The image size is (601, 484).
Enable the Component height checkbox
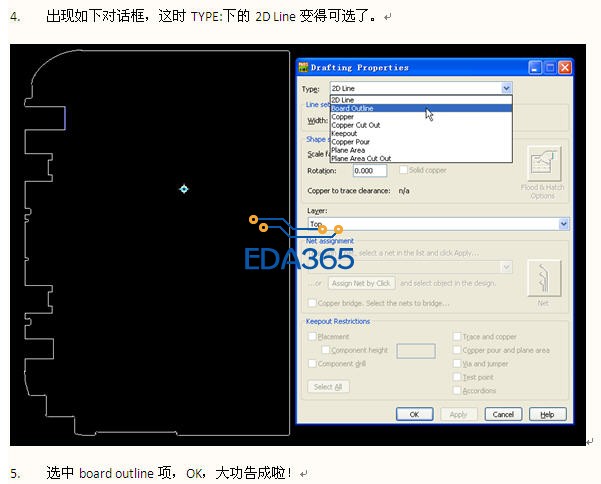click(325, 350)
